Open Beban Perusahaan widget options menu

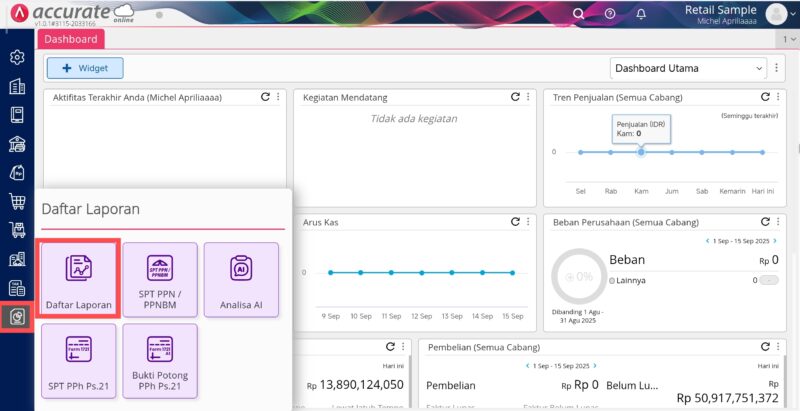[777, 222]
